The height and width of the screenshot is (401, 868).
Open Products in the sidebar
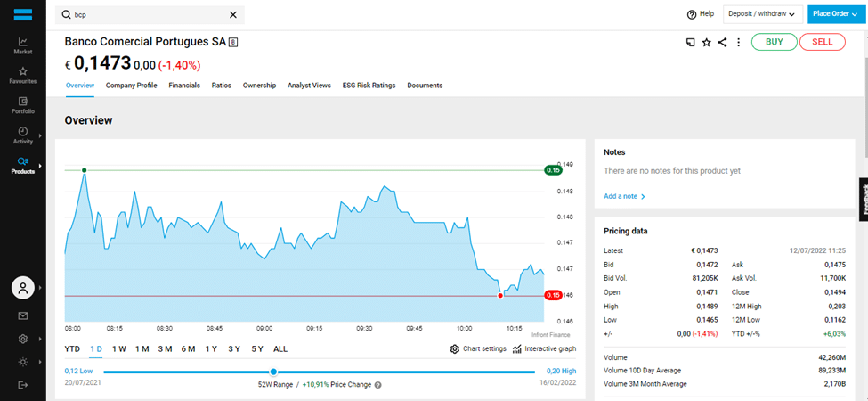coord(22,165)
